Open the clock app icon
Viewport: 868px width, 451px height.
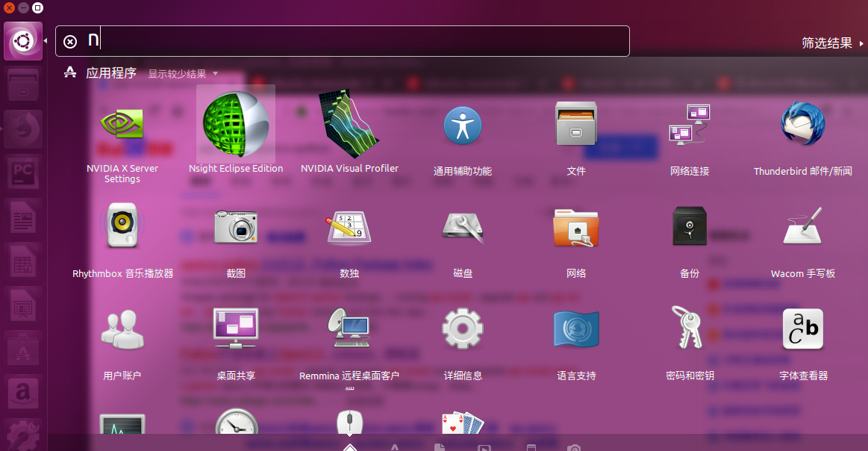click(x=237, y=422)
